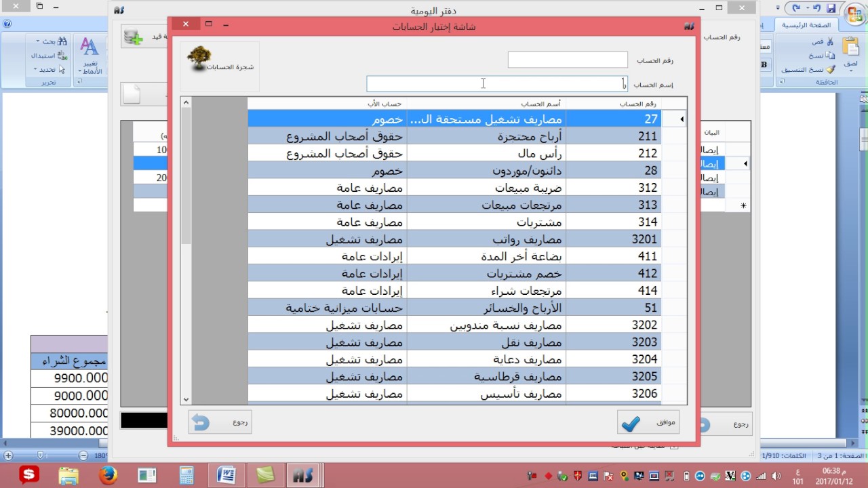Screen dimensions: 868x488
Task: Click the إسم الحساب search field
Action: coord(497,84)
